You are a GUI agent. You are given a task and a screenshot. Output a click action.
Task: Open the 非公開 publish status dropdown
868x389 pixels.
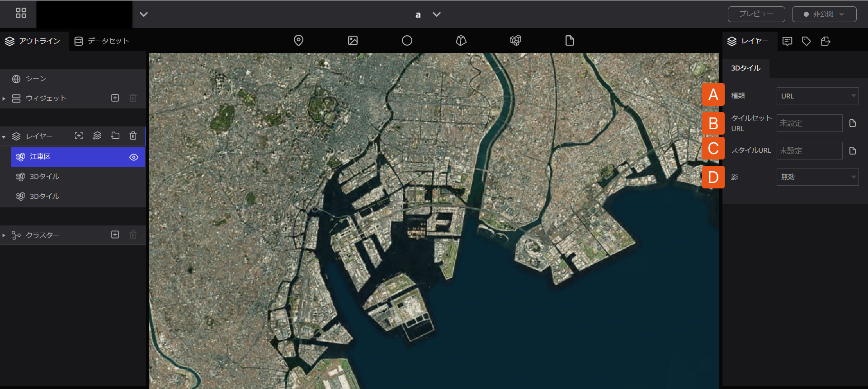pos(824,14)
